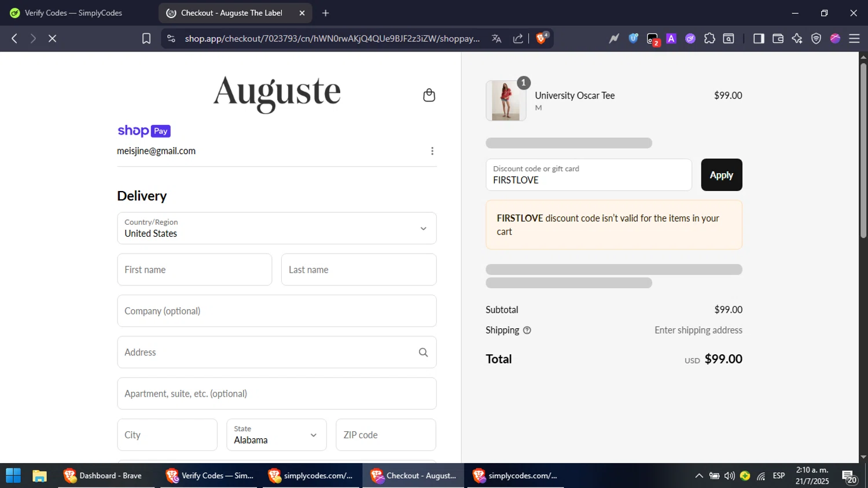Open the Leo AI sparkle icon
The image size is (868, 488).
pyautogui.click(x=797, y=39)
